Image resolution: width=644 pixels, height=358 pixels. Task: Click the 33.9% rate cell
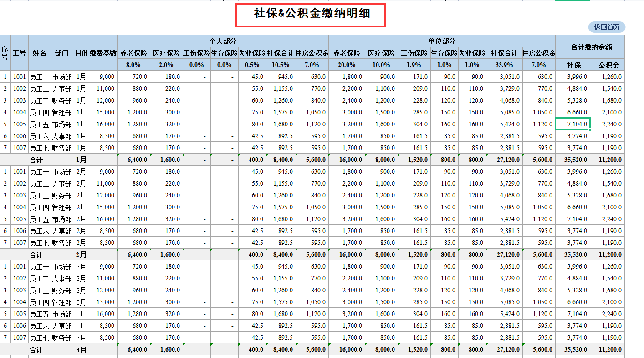click(x=504, y=65)
